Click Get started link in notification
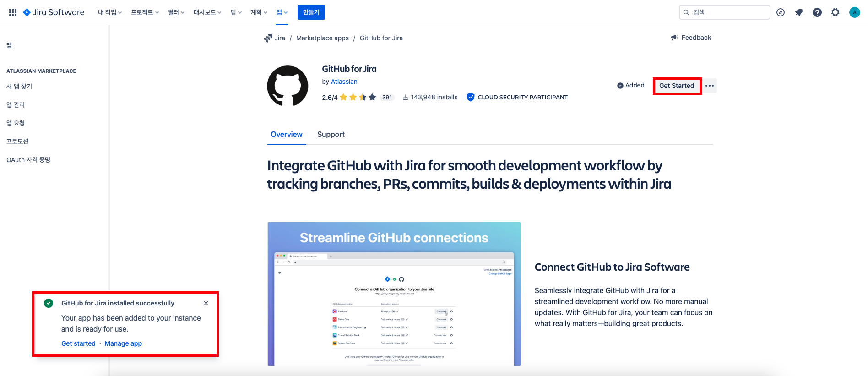 click(x=78, y=343)
